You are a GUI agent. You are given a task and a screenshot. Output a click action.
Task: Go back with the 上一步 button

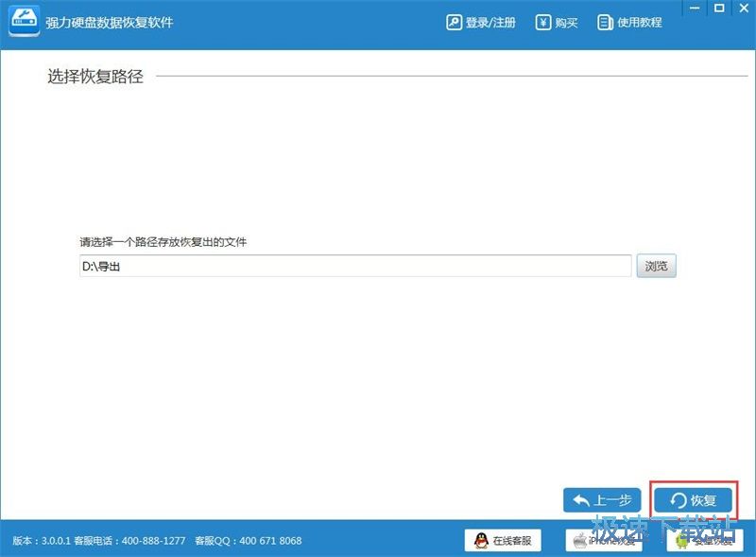(x=602, y=500)
